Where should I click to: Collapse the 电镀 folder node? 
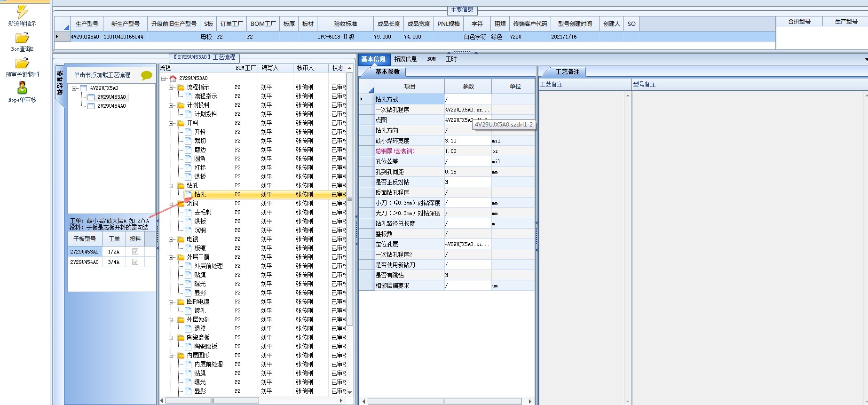[171, 239]
